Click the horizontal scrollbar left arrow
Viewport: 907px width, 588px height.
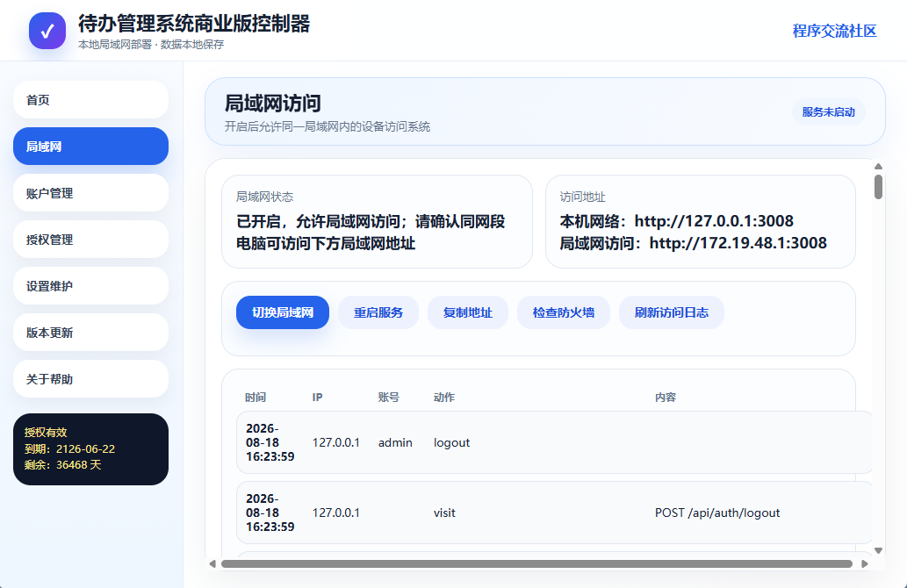(x=212, y=563)
